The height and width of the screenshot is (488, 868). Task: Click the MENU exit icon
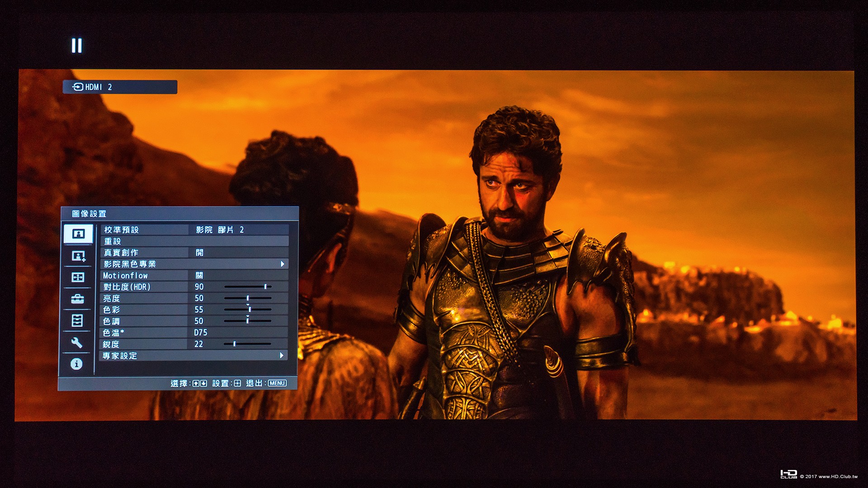pyautogui.click(x=277, y=383)
